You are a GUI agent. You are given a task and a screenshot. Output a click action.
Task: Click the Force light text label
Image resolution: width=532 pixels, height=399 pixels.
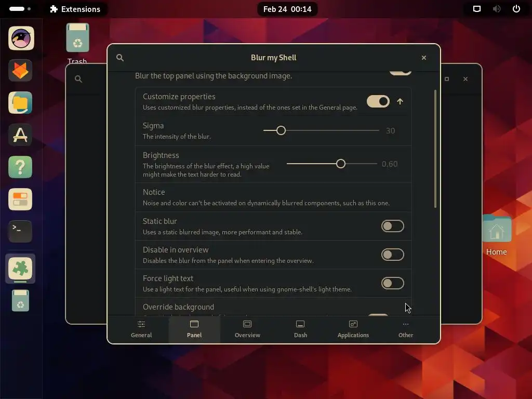click(x=168, y=278)
